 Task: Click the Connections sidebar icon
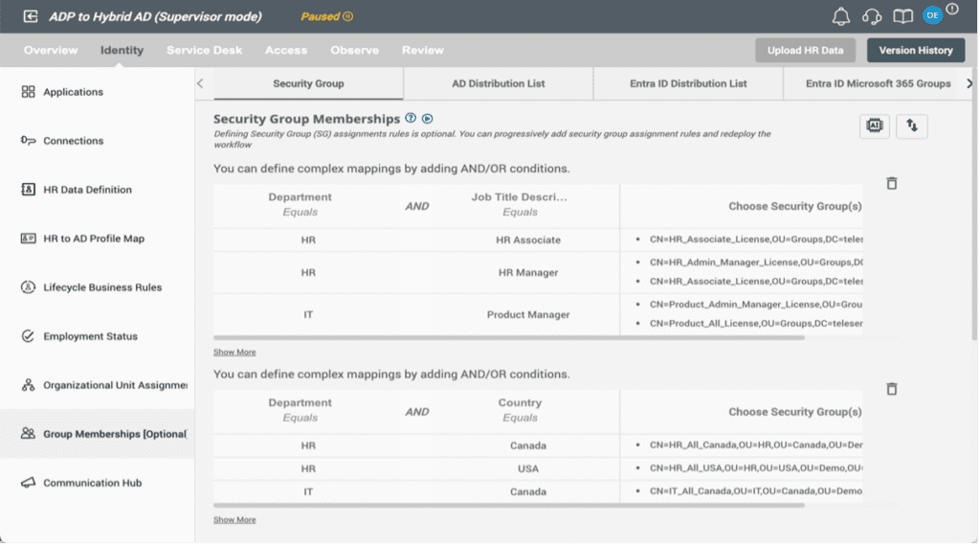point(28,141)
